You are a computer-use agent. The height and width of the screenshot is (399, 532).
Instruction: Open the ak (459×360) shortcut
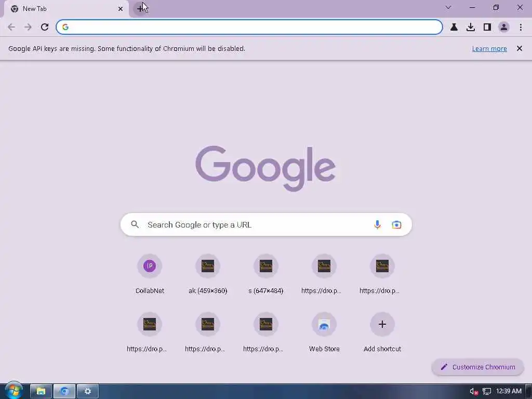[208, 274]
